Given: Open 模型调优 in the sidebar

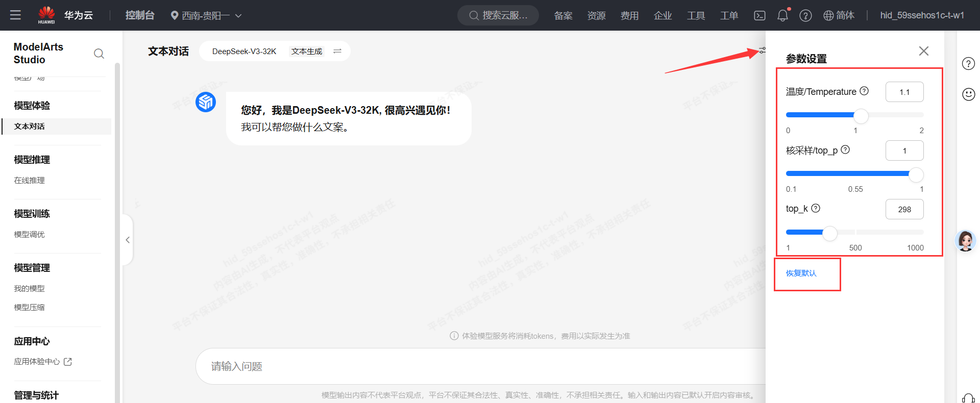Looking at the screenshot, I should pos(29,234).
